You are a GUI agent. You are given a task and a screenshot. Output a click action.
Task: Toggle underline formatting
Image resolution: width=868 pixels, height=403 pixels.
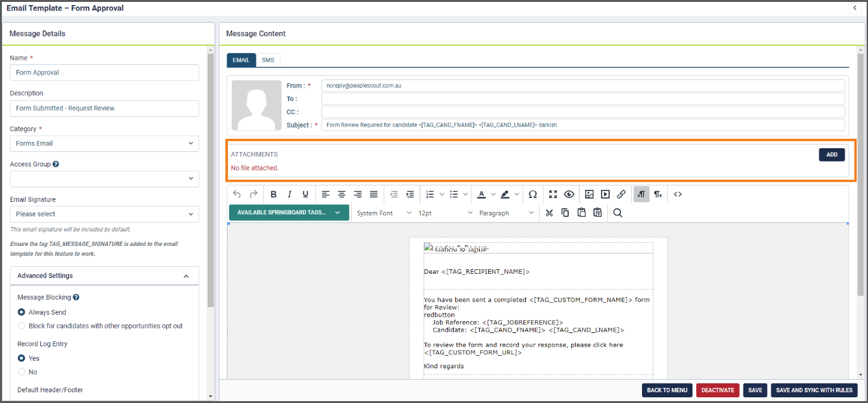pos(306,194)
